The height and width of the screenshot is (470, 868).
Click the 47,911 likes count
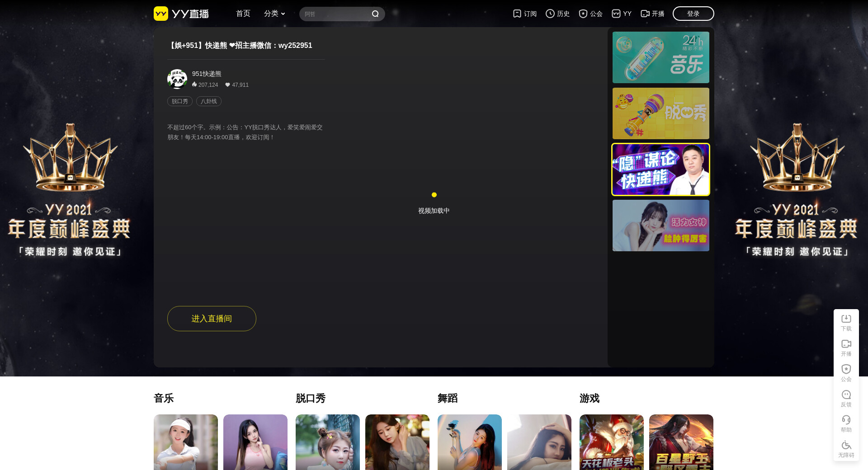coord(237,85)
